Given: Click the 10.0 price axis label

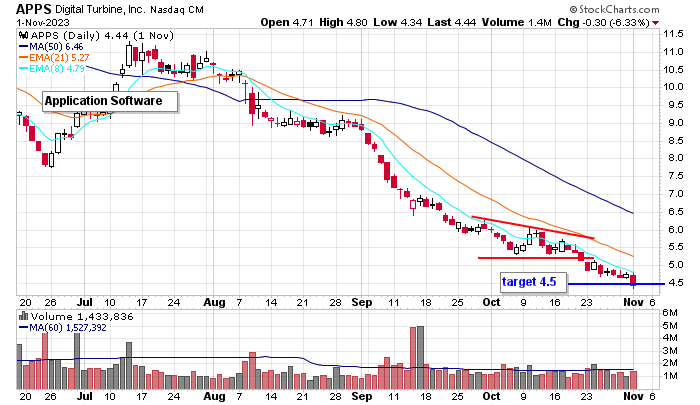Looking at the screenshot, I should point(673,87).
